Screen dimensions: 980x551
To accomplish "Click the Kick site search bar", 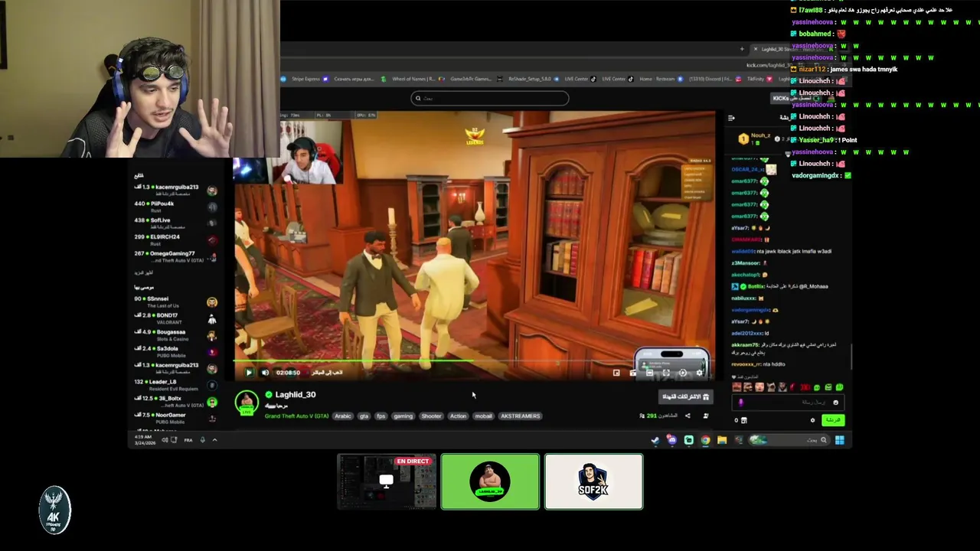I will 490,98.
